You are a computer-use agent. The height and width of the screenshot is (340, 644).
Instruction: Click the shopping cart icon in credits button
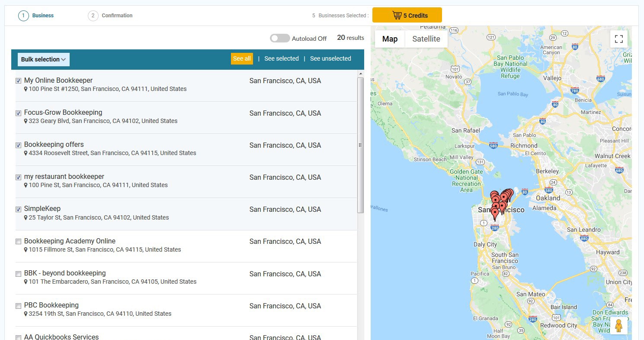pyautogui.click(x=397, y=15)
